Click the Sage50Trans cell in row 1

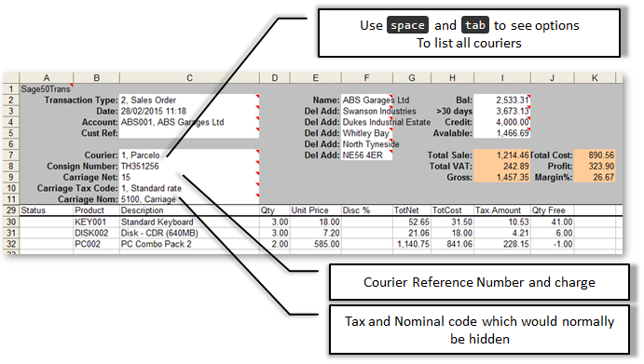point(46,89)
